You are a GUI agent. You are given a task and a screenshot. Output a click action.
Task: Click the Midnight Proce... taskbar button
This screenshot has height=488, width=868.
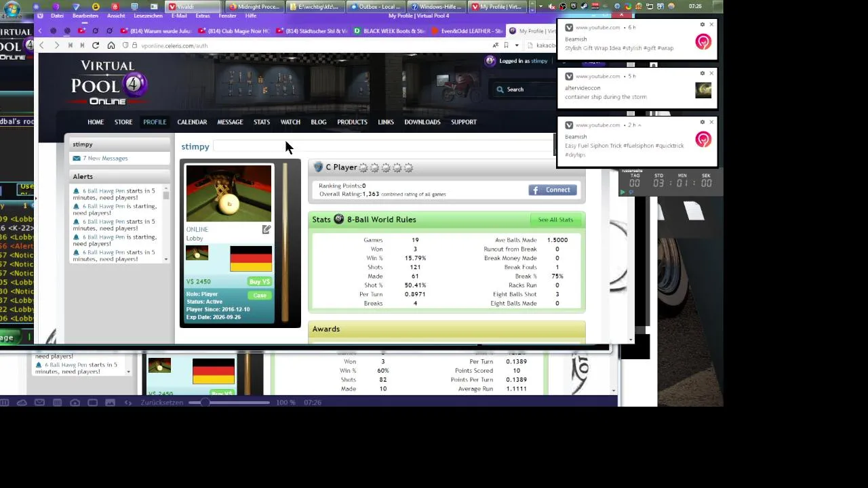[x=254, y=7]
